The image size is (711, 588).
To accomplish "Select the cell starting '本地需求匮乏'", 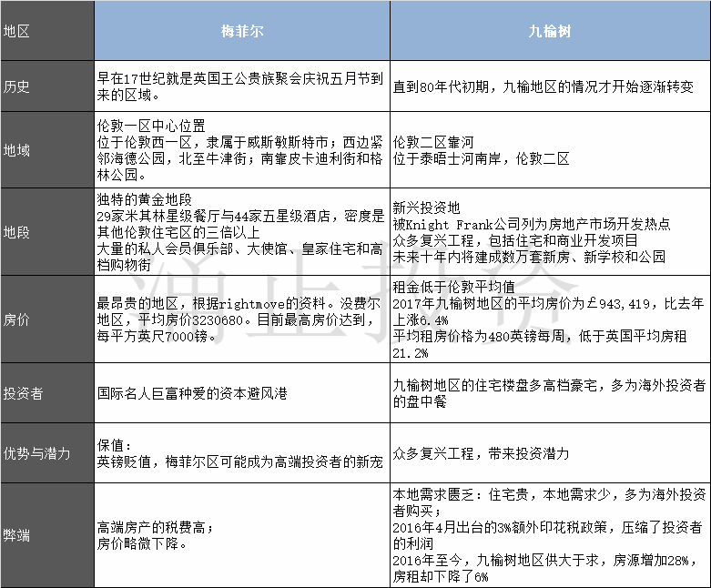I will tap(550, 535).
